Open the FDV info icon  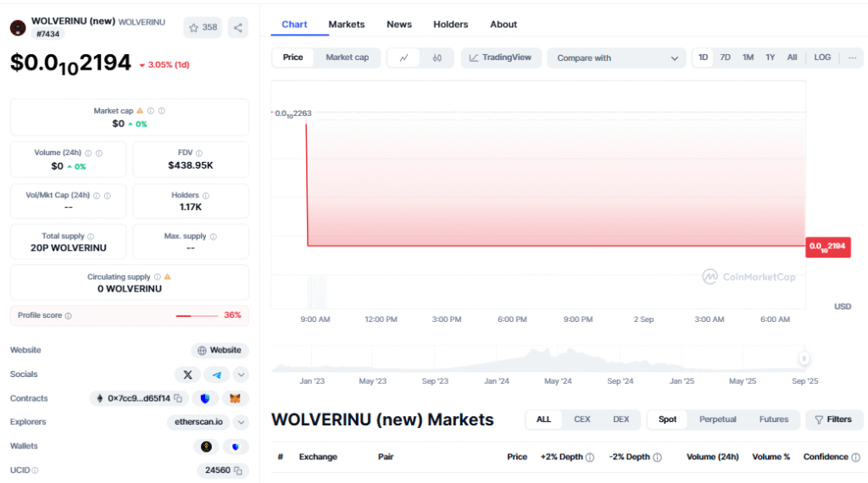[198, 153]
